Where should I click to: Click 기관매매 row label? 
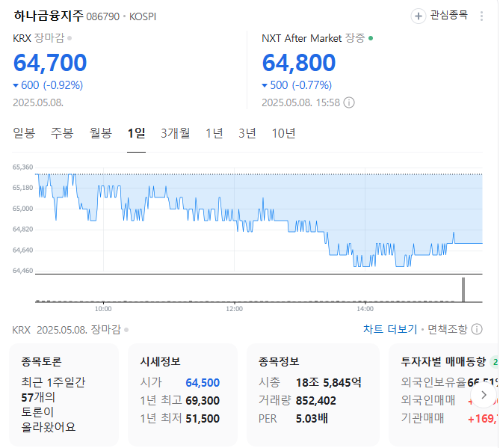tap(422, 417)
